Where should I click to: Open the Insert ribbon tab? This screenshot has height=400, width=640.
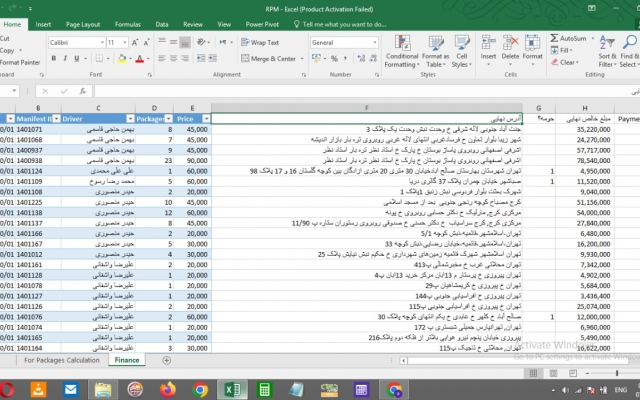43,24
